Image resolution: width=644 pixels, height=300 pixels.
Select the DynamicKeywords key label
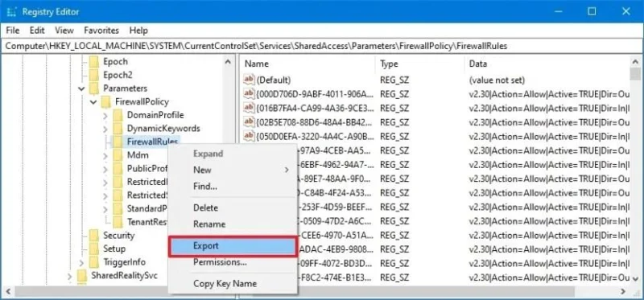click(163, 129)
